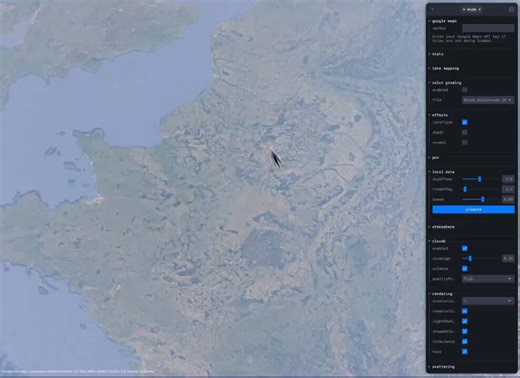
Task: Expand the atmosphere section
Action: (x=443, y=227)
